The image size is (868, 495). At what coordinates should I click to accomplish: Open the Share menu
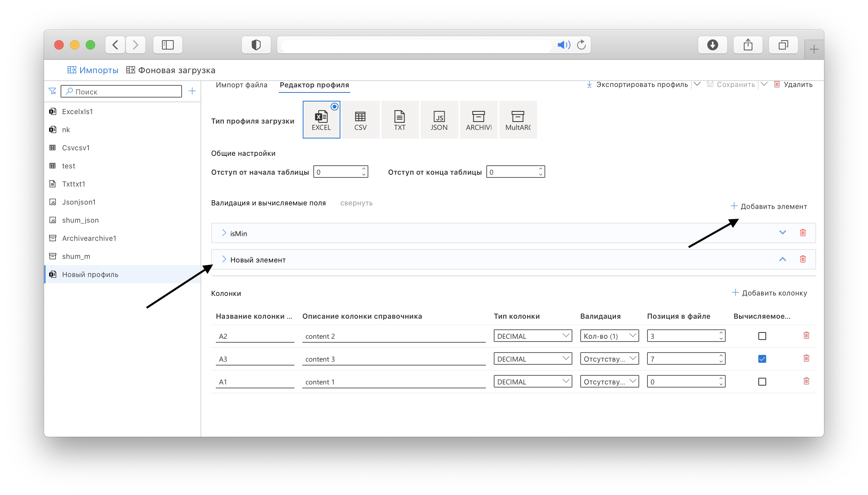pyautogui.click(x=748, y=45)
